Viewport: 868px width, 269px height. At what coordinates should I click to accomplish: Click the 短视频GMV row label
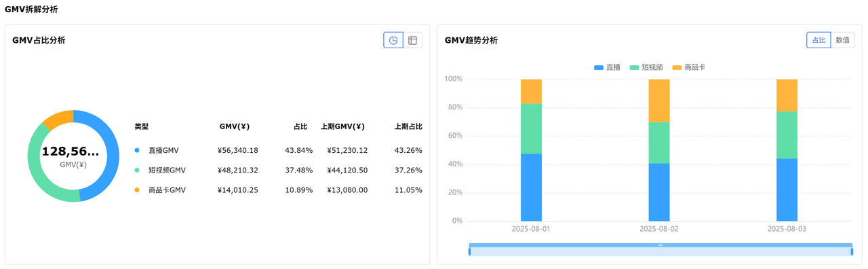click(x=167, y=170)
